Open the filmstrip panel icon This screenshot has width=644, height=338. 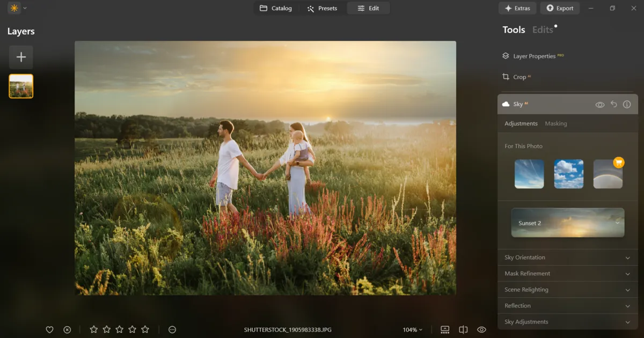(444, 329)
